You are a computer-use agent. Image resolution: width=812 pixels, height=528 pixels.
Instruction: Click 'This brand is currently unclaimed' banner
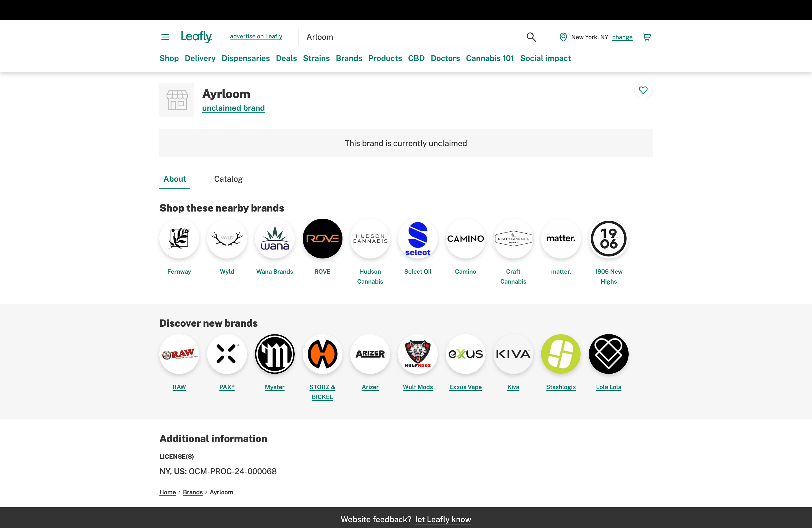click(406, 143)
